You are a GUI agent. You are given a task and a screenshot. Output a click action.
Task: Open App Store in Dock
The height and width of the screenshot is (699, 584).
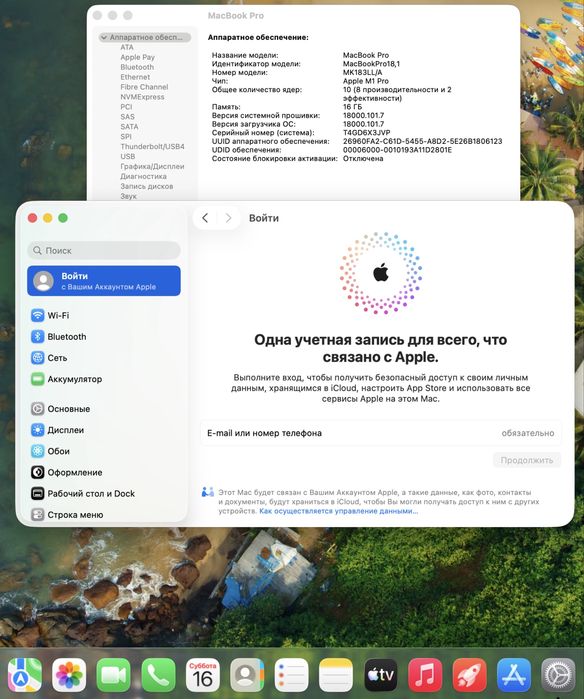pyautogui.click(x=514, y=675)
